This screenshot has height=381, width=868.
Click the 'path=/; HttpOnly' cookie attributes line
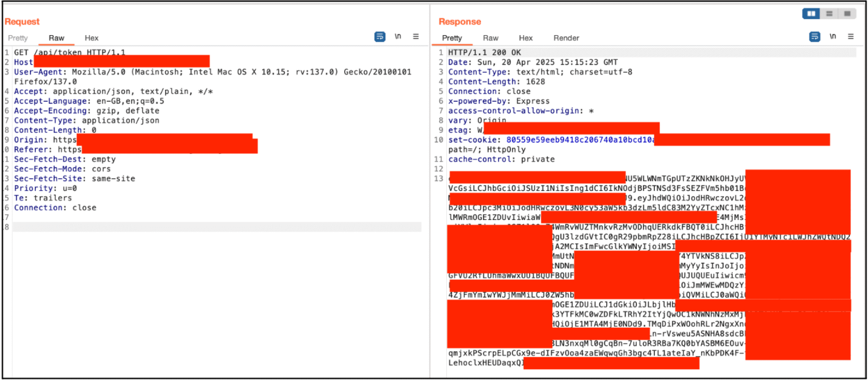[x=487, y=149]
